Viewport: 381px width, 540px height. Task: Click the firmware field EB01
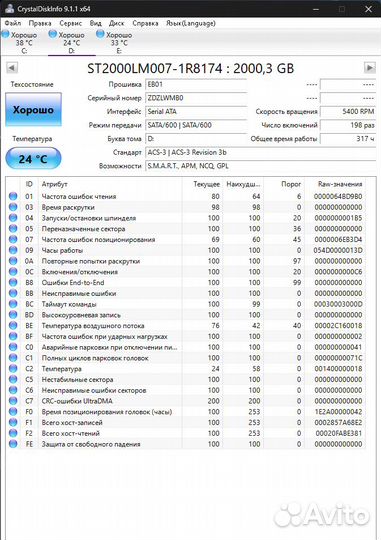point(196,84)
